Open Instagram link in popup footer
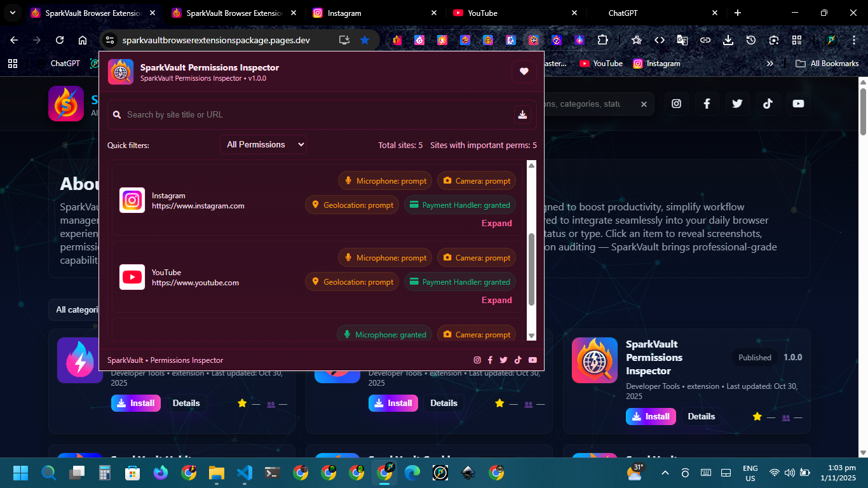The image size is (868, 488). (x=477, y=360)
